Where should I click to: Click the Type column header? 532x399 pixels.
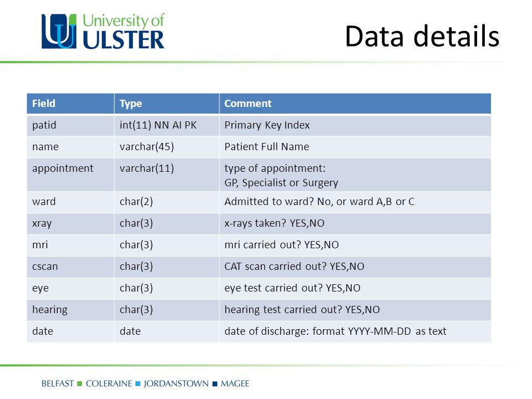pyautogui.click(x=167, y=104)
